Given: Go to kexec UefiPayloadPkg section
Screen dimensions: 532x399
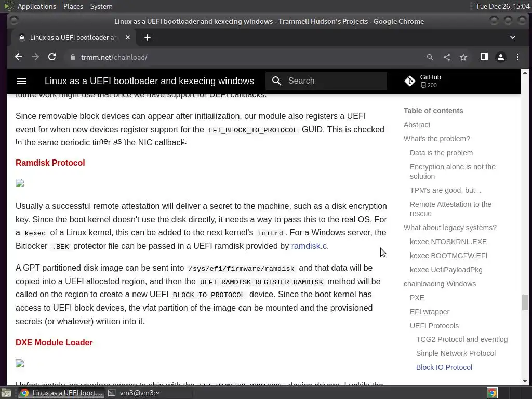Looking at the screenshot, I should 446,270.
